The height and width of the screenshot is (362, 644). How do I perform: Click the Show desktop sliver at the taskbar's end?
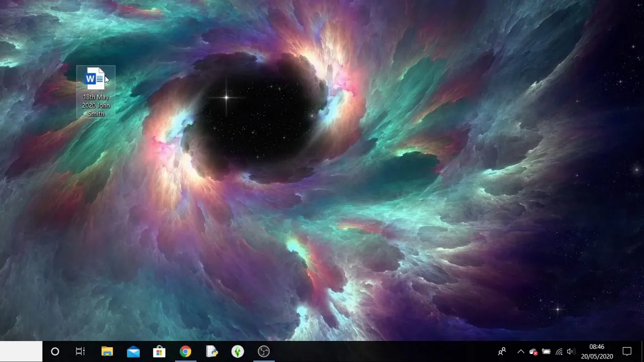[x=642, y=351]
